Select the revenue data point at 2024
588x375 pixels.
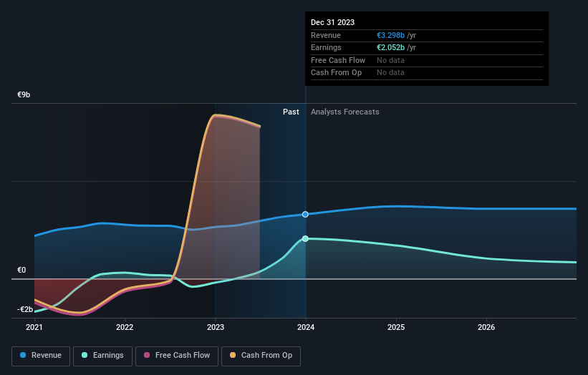[305, 214]
